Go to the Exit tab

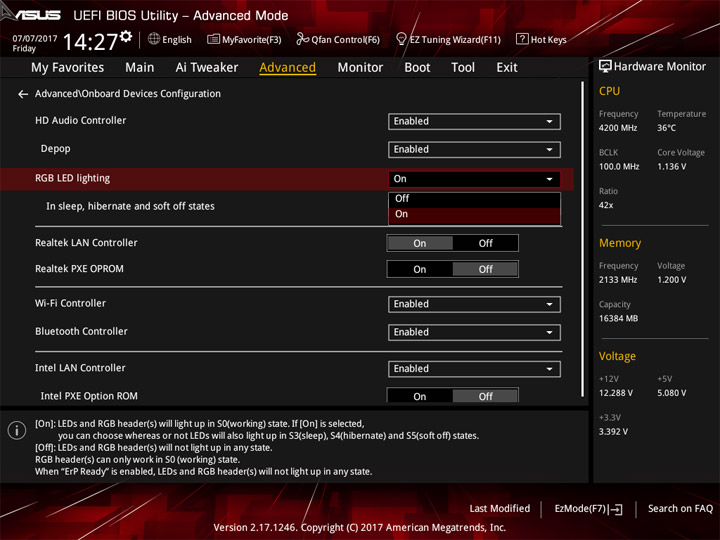506,68
